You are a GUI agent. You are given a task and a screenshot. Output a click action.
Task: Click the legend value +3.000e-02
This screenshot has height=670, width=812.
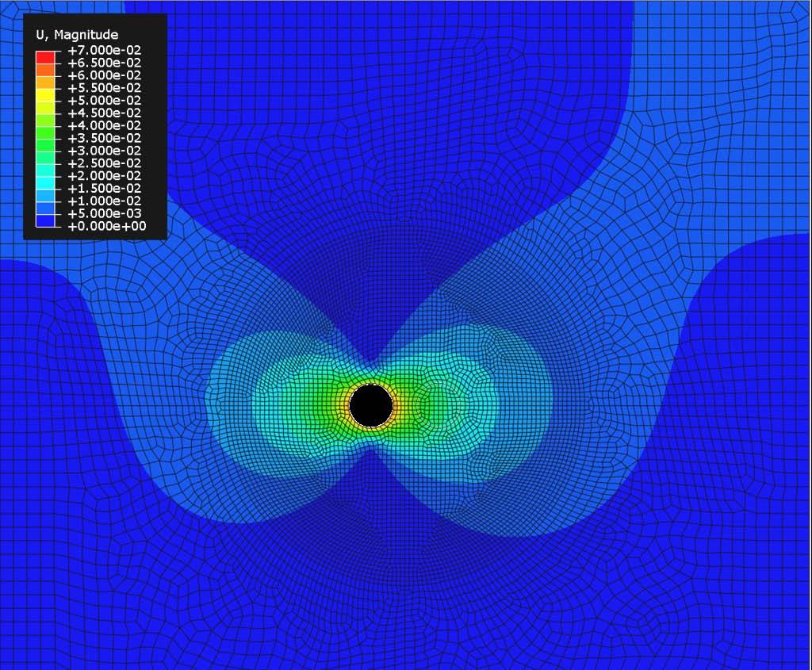[104, 151]
